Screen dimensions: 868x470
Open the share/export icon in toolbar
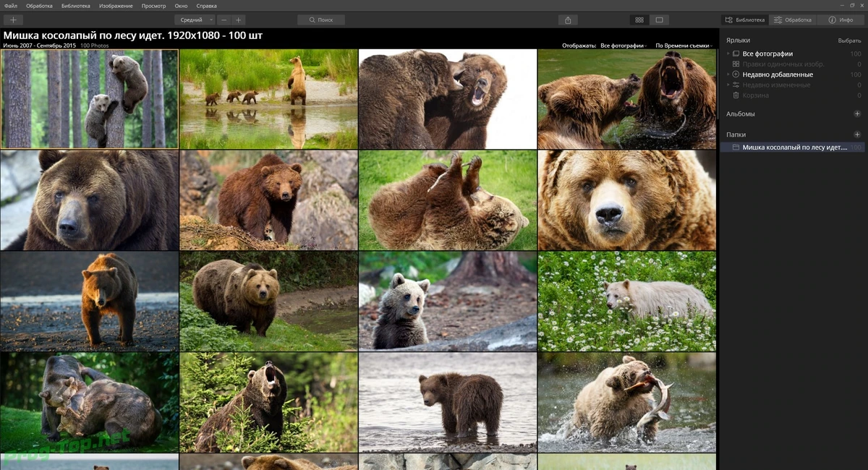[x=568, y=20]
